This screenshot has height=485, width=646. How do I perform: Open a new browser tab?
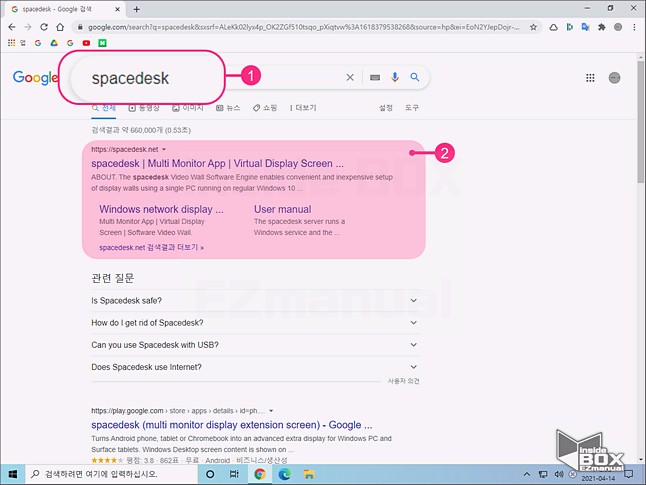click(136, 9)
